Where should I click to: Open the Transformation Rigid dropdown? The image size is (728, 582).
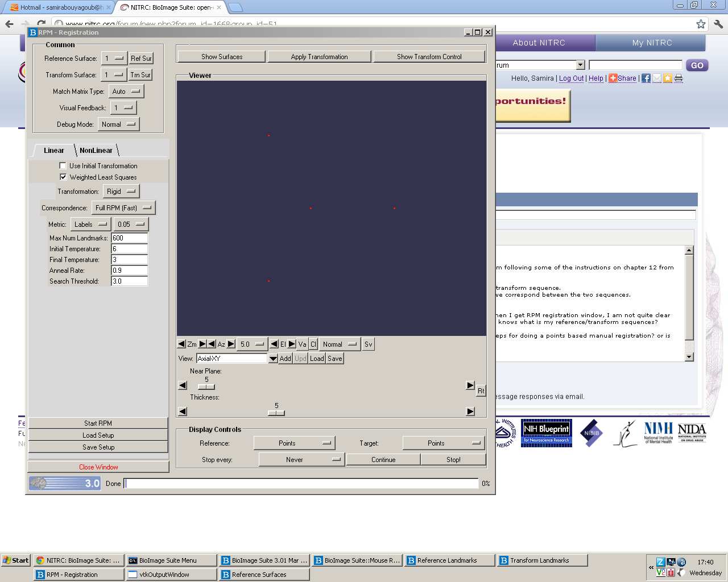[x=121, y=192]
